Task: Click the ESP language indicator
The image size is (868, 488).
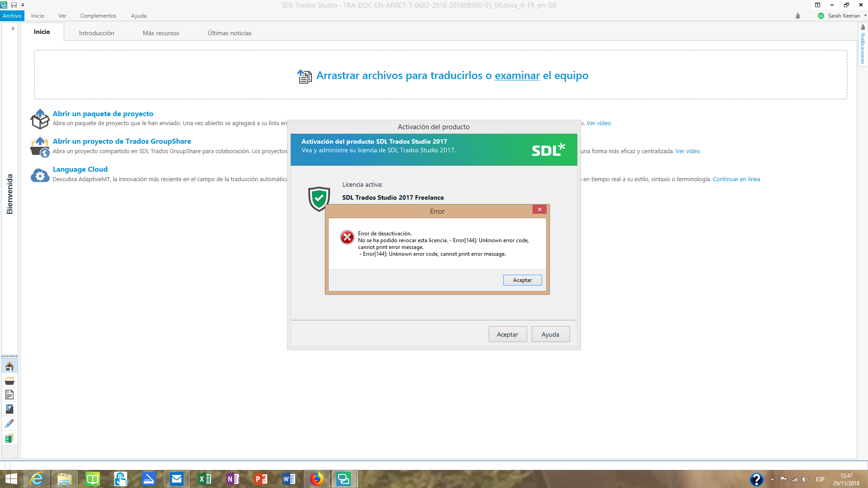Action: pyautogui.click(x=820, y=479)
